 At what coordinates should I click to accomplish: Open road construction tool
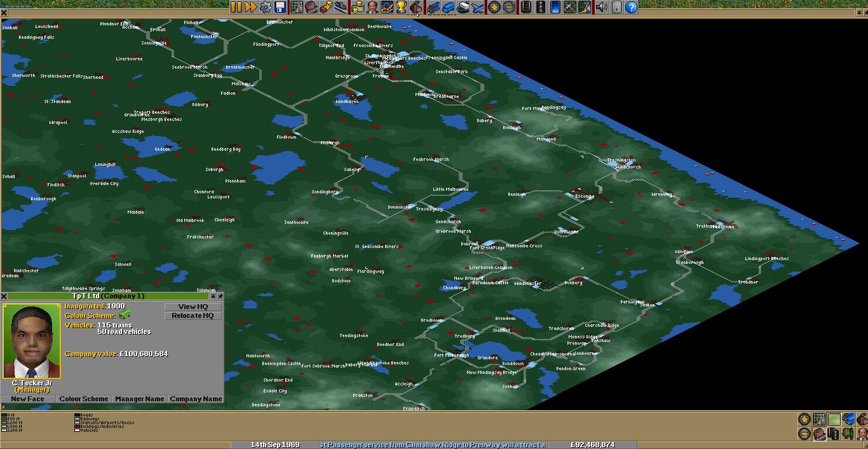point(539,7)
